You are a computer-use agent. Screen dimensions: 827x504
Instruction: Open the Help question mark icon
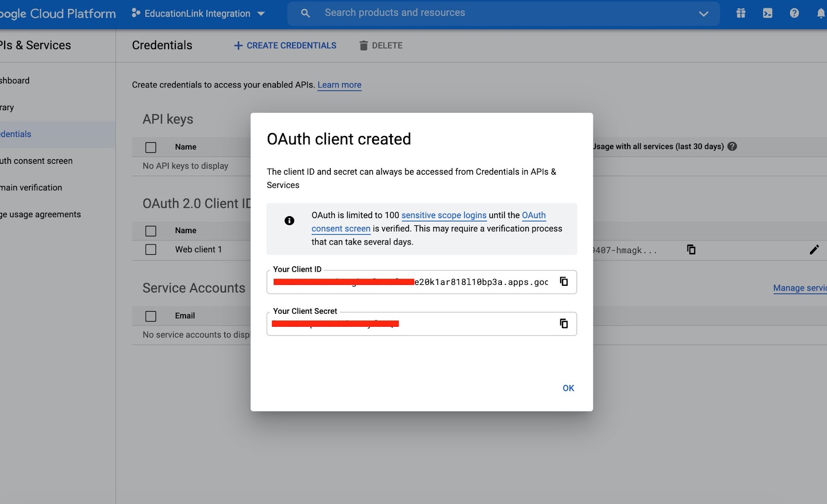(x=794, y=13)
